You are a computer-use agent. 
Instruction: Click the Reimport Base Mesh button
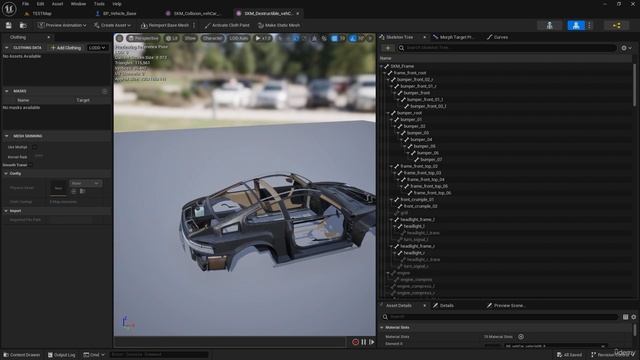click(x=165, y=25)
